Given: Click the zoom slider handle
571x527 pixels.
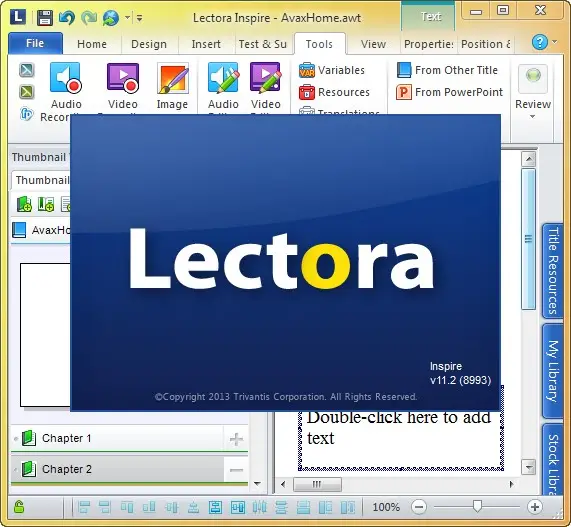Looking at the screenshot, I should tap(477, 506).
